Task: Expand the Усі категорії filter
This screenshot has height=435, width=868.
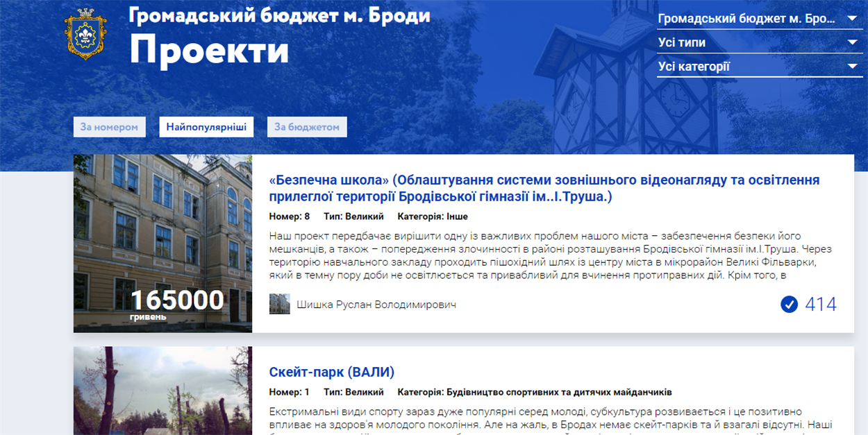Action: click(746, 67)
